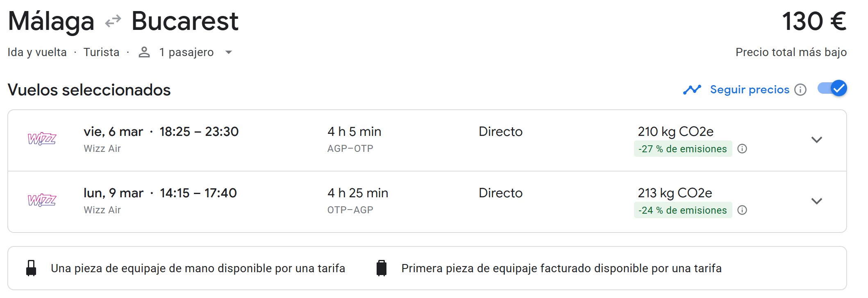868x298 pixels.
Task: Click the Wizz Air logo on outbound flight
Action: click(42, 139)
